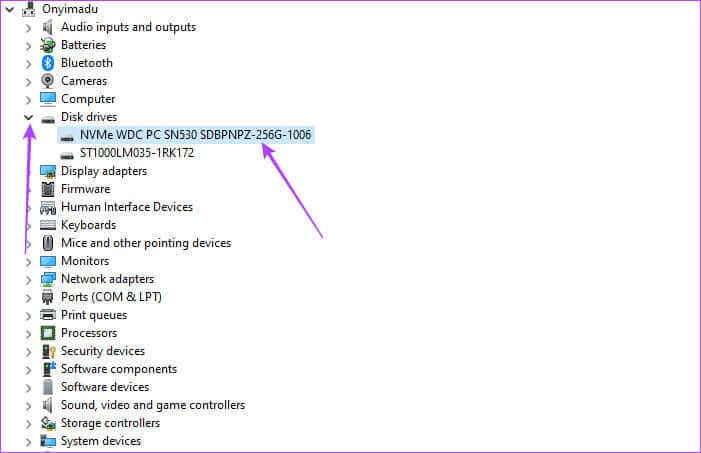Expand Sound, video and game controllers
Viewport: 701px width, 453px height.
click(x=28, y=406)
